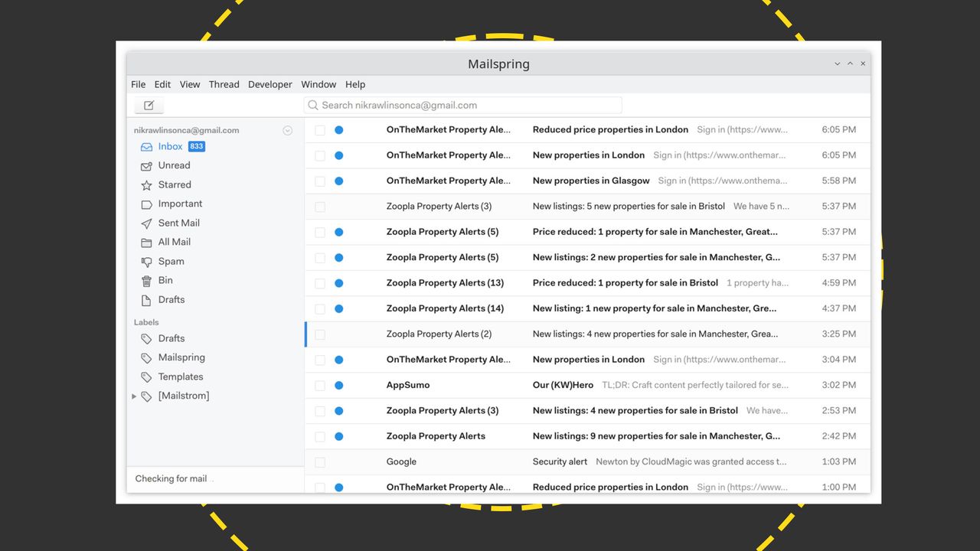Open the Thread menu
The height and width of the screenshot is (551, 980).
(224, 84)
